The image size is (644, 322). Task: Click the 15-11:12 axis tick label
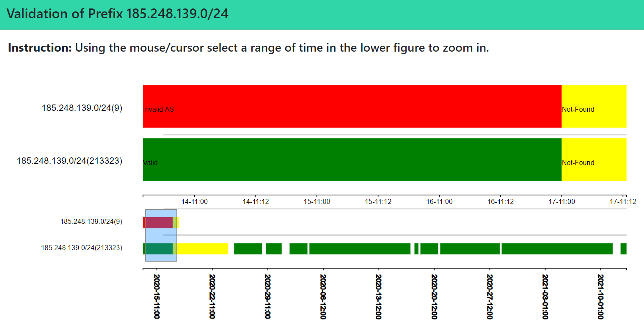pos(378,202)
